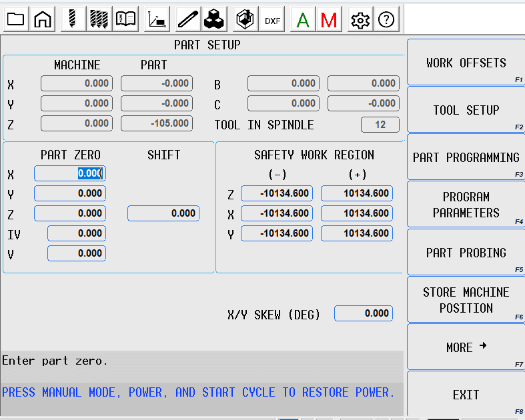Image resolution: width=525 pixels, height=420 pixels.
Task: Select the X/Y Skew degree field
Action: click(364, 313)
